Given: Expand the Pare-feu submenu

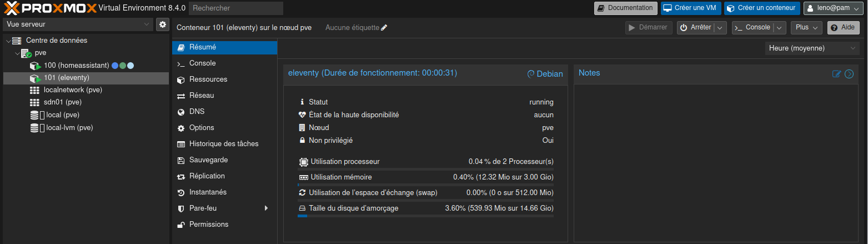Looking at the screenshot, I should [x=265, y=208].
